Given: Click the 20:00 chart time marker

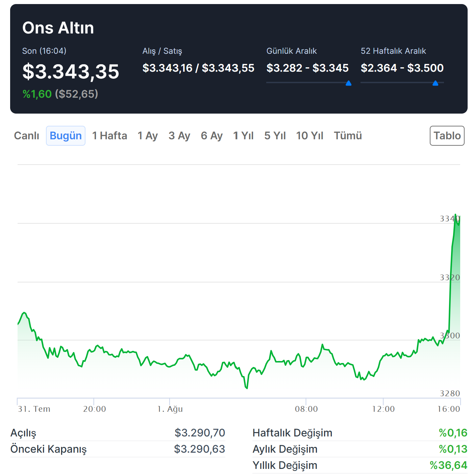Looking at the screenshot, I should [x=94, y=409].
